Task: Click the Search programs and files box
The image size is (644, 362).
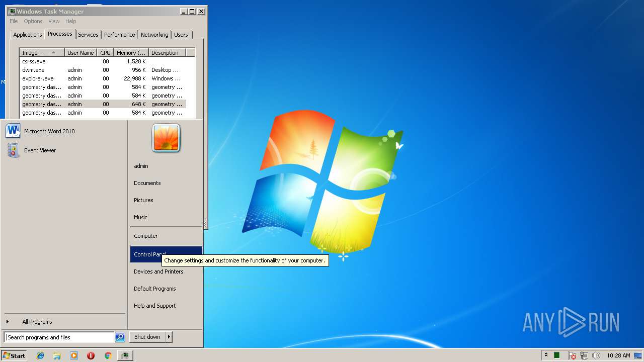Action: (x=59, y=337)
